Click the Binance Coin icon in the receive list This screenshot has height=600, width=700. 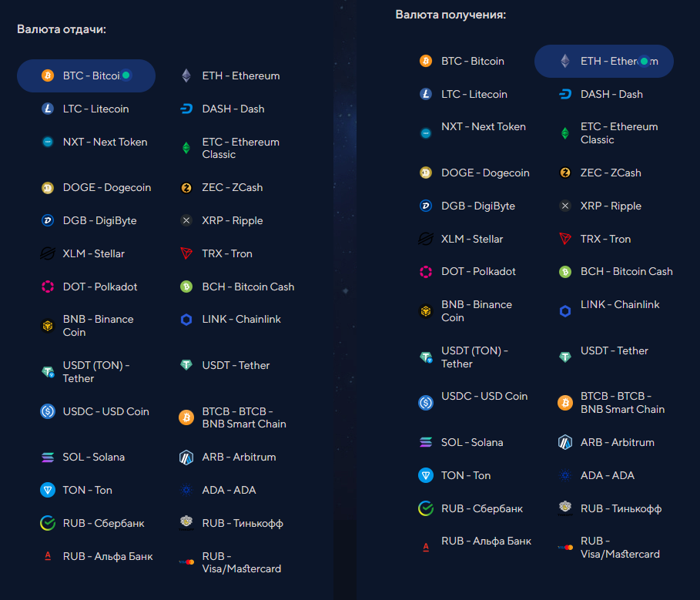pos(426,310)
